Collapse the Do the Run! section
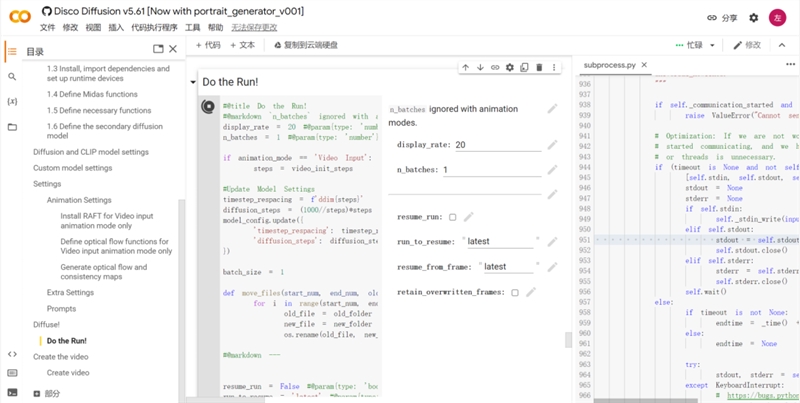 tap(193, 82)
